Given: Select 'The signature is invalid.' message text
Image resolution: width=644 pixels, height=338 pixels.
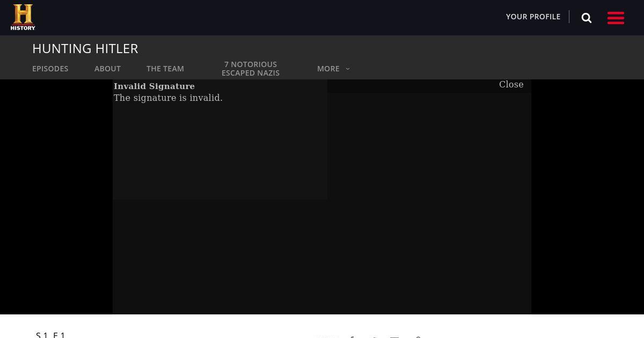Looking at the screenshot, I should (x=168, y=98).
